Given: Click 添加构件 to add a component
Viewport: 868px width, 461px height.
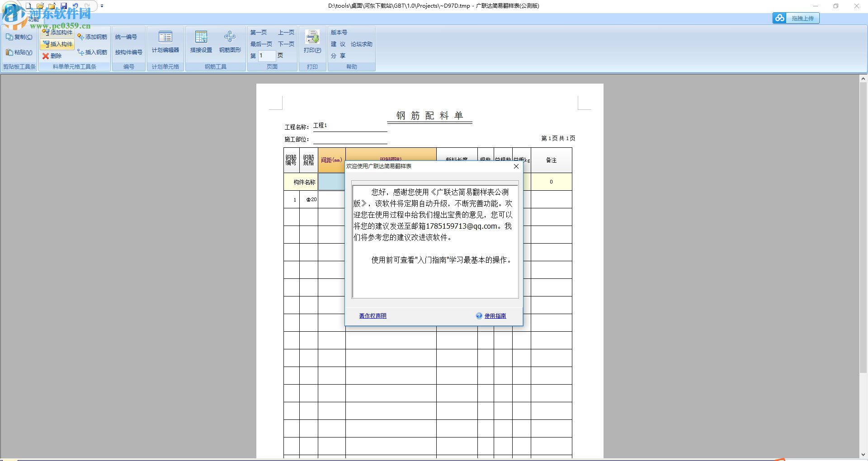Looking at the screenshot, I should click(57, 33).
